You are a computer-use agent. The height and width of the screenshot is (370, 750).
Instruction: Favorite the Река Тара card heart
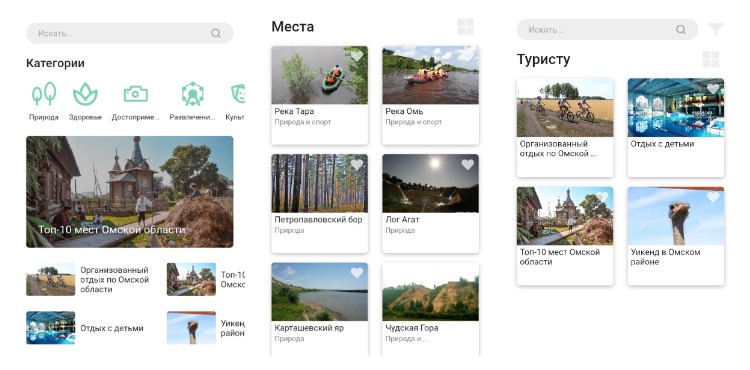coord(357,56)
